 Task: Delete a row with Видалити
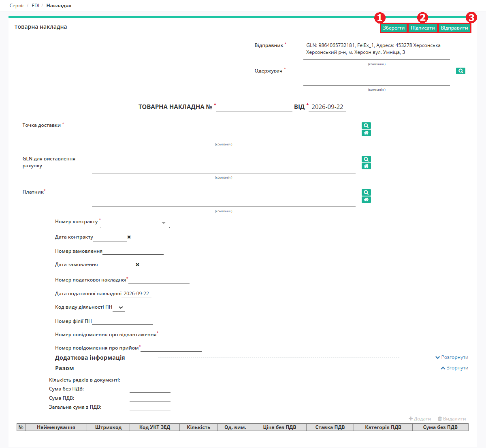[x=452, y=419]
